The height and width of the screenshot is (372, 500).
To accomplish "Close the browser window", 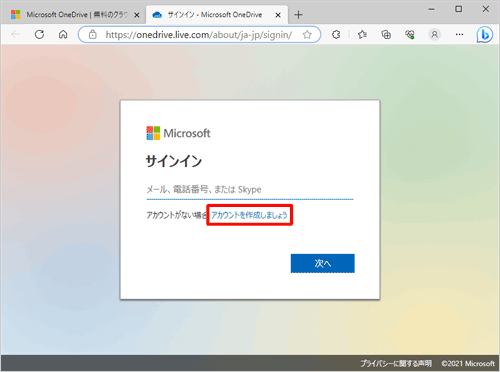I will pyautogui.click(x=486, y=9).
